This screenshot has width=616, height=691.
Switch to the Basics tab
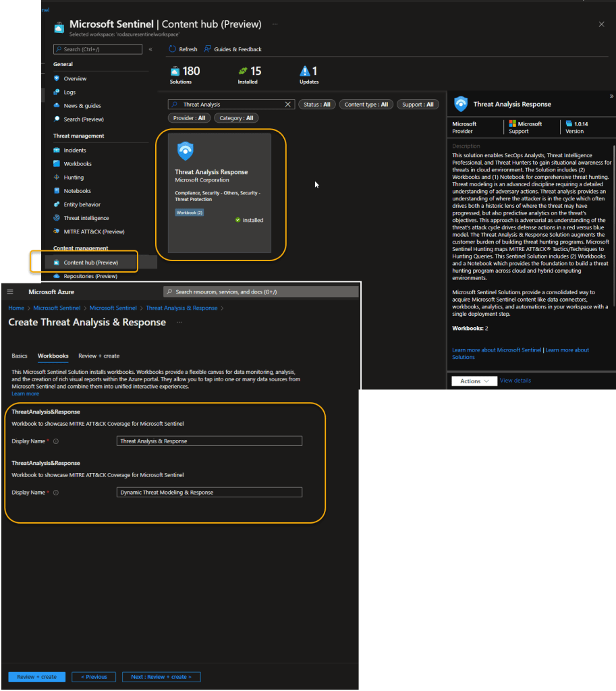coord(20,356)
